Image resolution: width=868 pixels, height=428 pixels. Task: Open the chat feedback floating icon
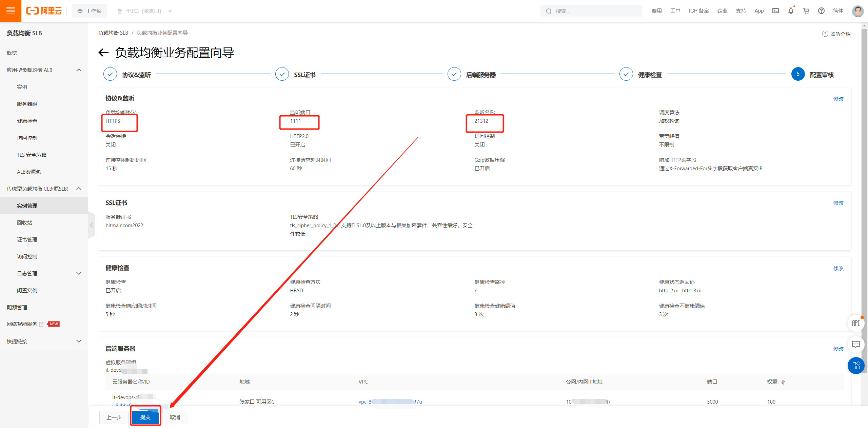click(856, 345)
